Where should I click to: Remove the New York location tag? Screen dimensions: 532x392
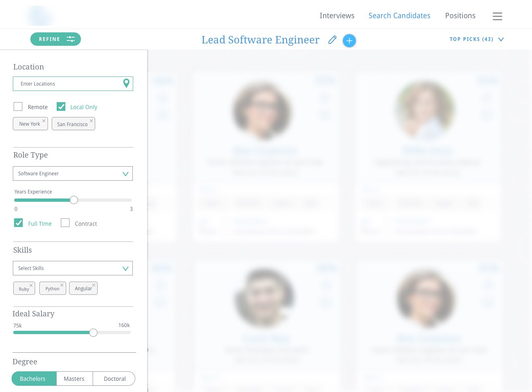tap(44, 121)
